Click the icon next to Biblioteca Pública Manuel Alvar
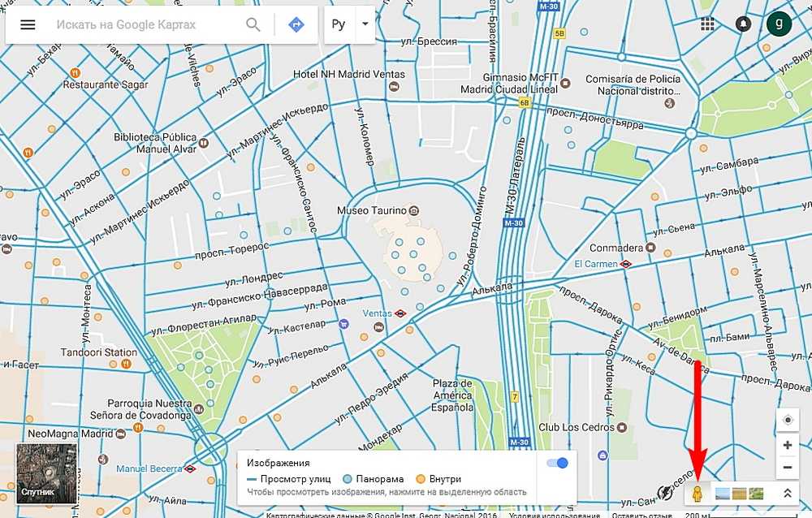 [x=204, y=143]
